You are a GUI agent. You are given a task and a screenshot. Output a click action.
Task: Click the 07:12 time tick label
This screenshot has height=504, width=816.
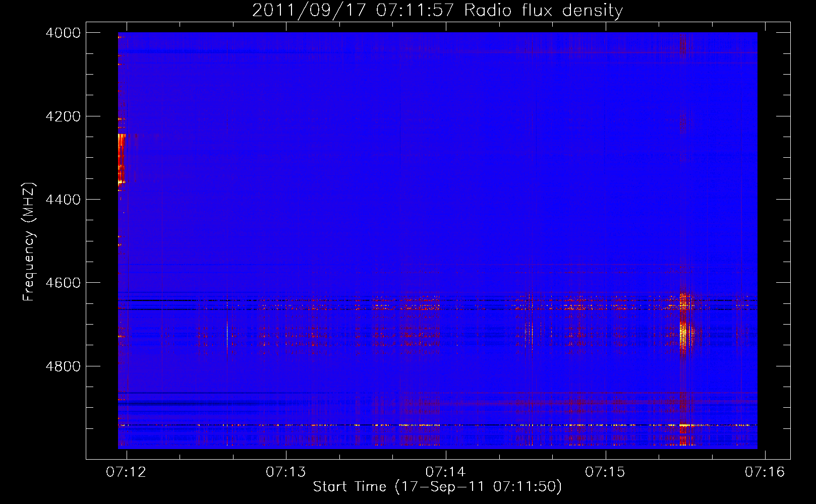[126, 472]
